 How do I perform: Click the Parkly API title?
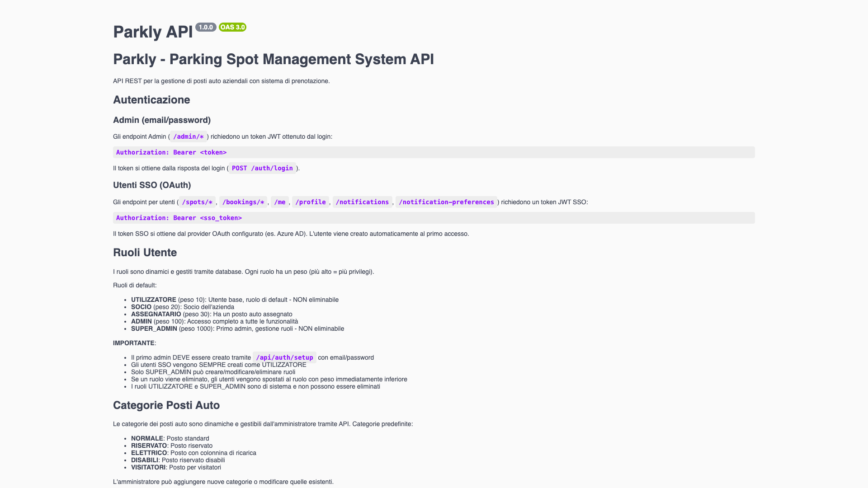[153, 32]
